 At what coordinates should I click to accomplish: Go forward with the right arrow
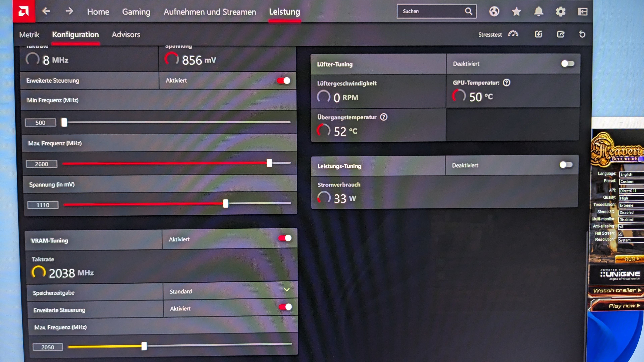tap(69, 11)
